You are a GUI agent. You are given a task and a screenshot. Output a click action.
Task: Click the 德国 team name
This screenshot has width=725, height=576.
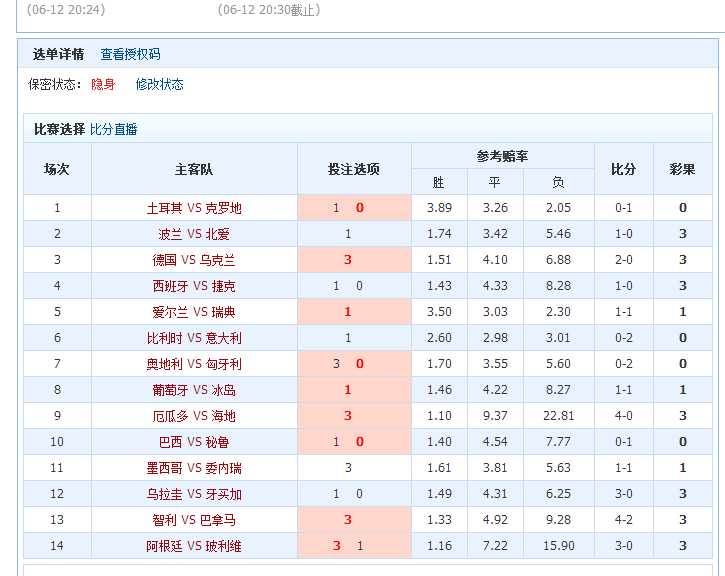(x=164, y=260)
